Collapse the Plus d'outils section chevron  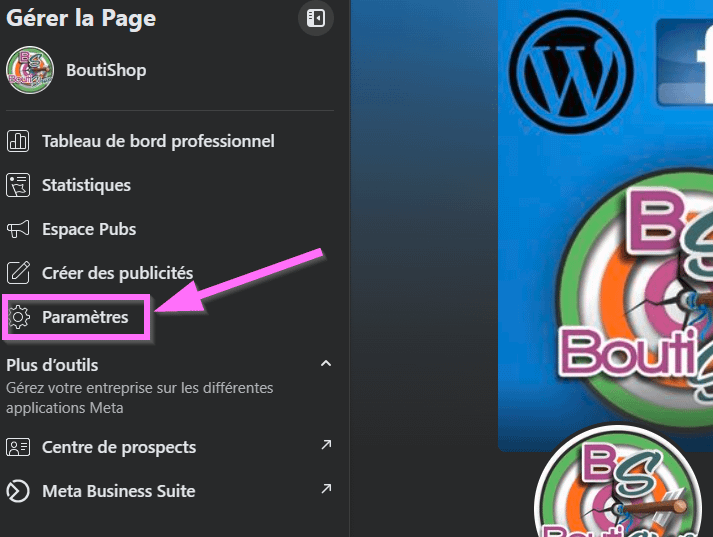coord(325,363)
